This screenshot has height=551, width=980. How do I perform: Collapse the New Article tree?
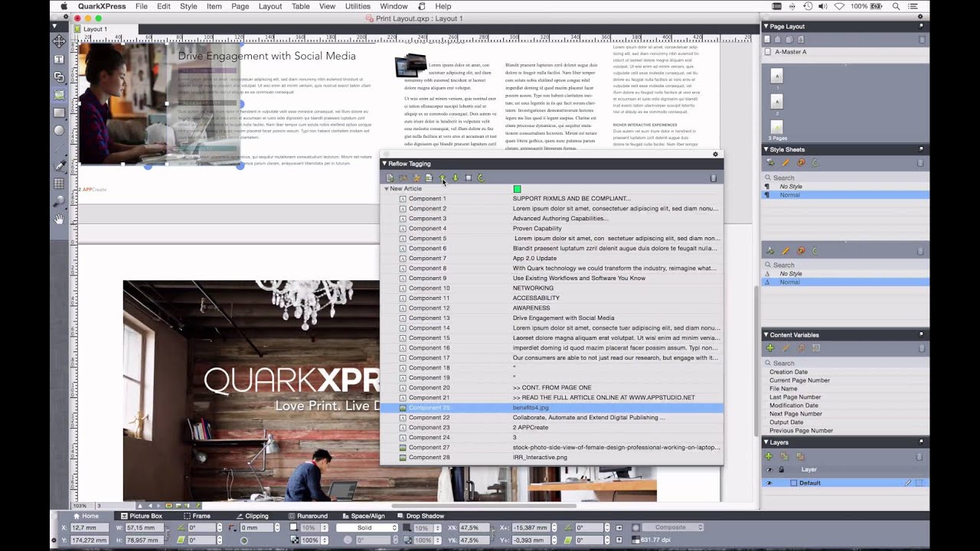pyautogui.click(x=387, y=189)
